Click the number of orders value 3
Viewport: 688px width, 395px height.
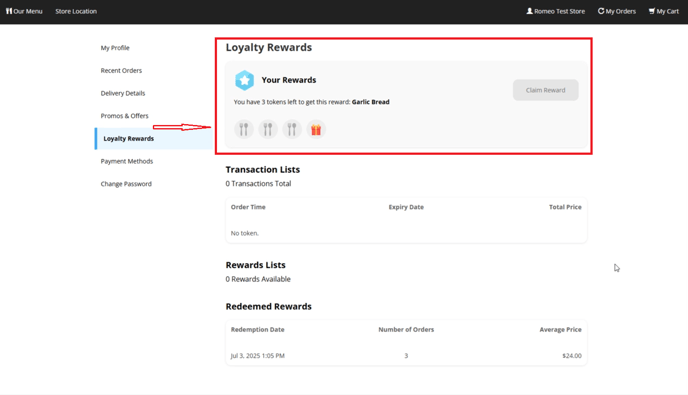click(406, 356)
